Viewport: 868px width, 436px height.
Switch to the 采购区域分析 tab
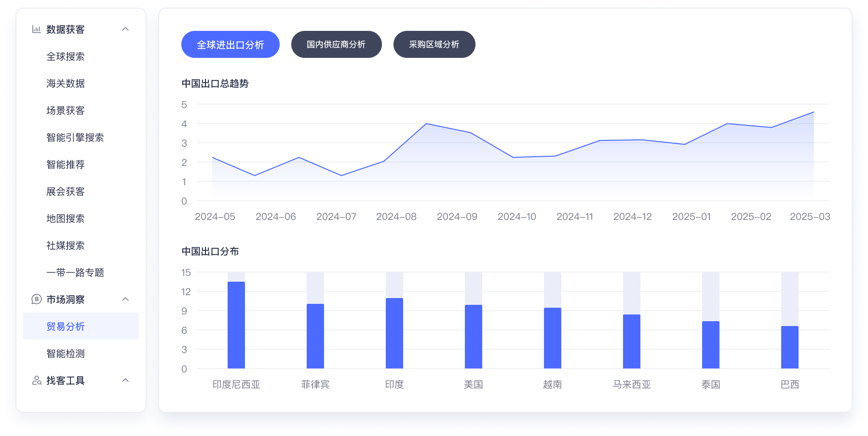434,44
